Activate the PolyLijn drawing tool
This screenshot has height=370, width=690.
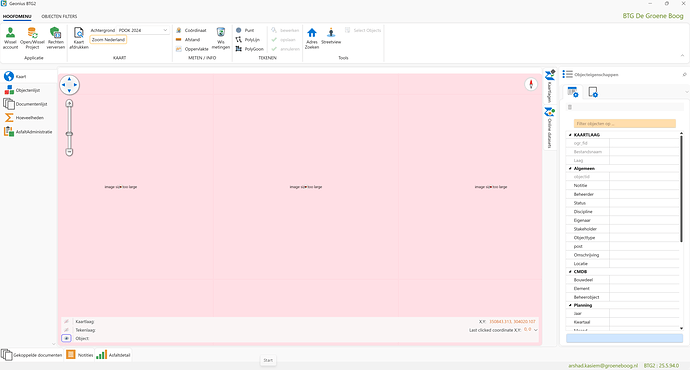tap(248, 40)
